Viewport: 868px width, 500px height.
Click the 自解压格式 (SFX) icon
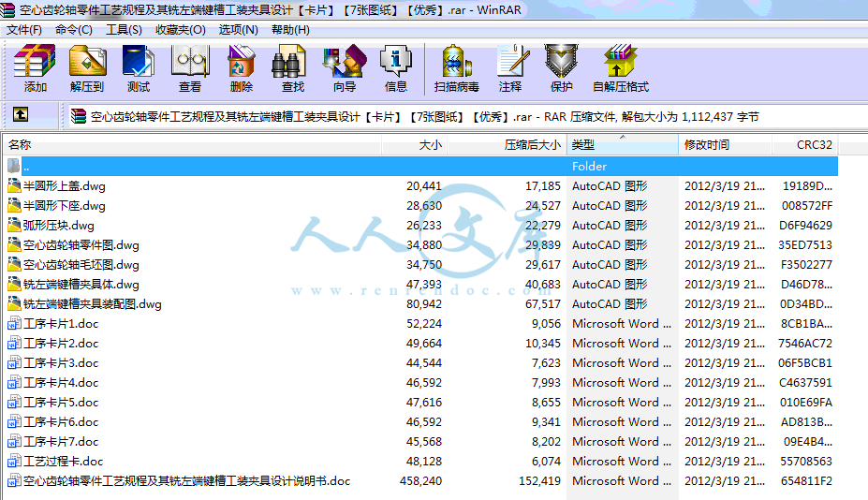click(620, 61)
